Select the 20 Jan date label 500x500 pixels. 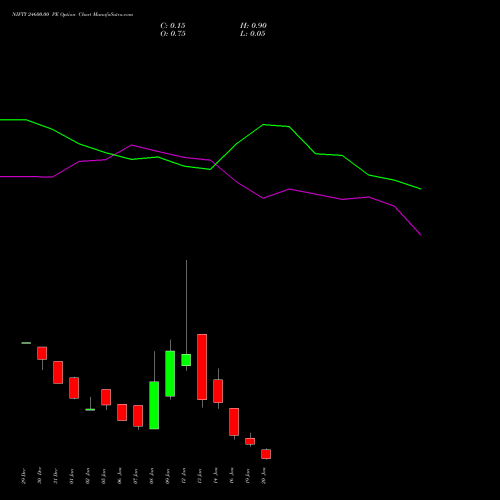[264, 476]
